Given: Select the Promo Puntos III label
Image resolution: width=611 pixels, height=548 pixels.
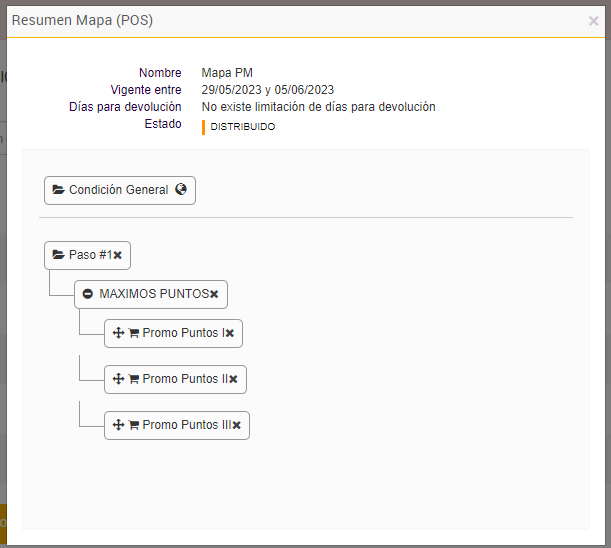Looking at the screenshot, I should 186,425.
